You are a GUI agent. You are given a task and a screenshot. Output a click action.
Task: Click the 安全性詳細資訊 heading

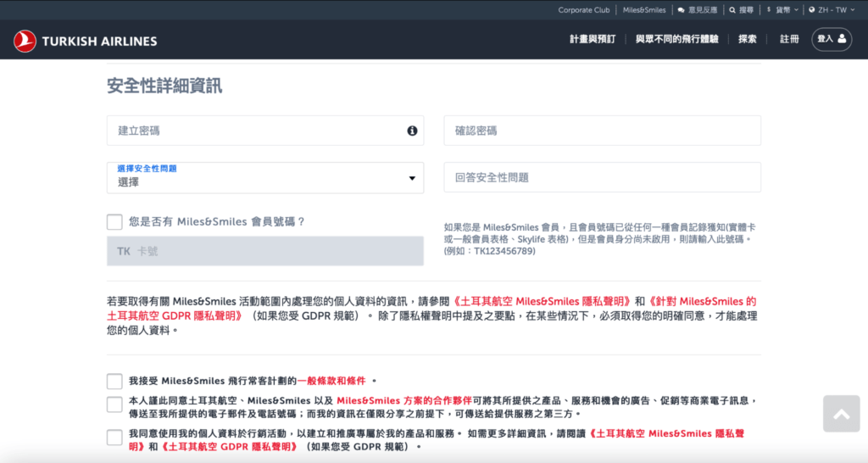(x=164, y=86)
